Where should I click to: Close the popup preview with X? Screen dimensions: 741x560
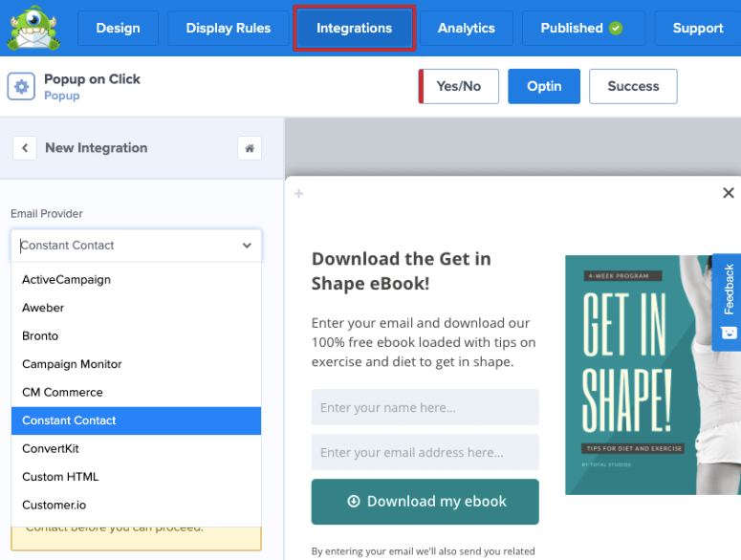coord(729,193)
